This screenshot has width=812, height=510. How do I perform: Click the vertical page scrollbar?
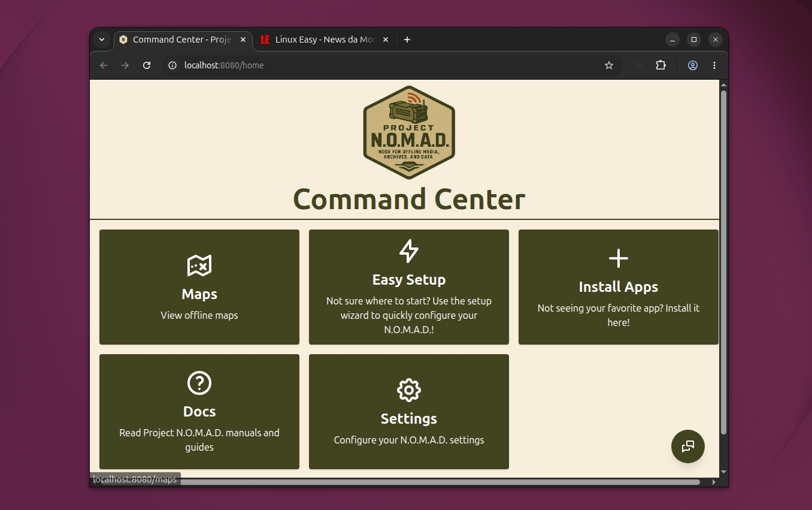(723, 262)
